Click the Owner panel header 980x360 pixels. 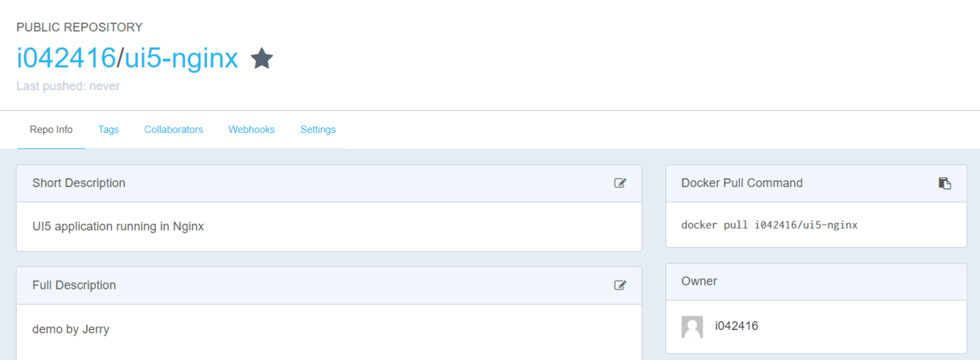coord(699,281)
